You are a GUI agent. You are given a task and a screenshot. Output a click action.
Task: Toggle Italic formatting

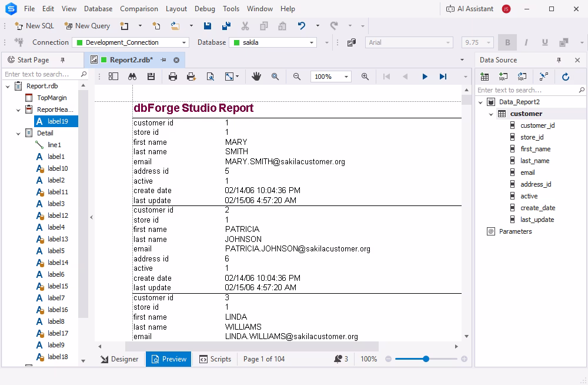[x=526, y=42]
